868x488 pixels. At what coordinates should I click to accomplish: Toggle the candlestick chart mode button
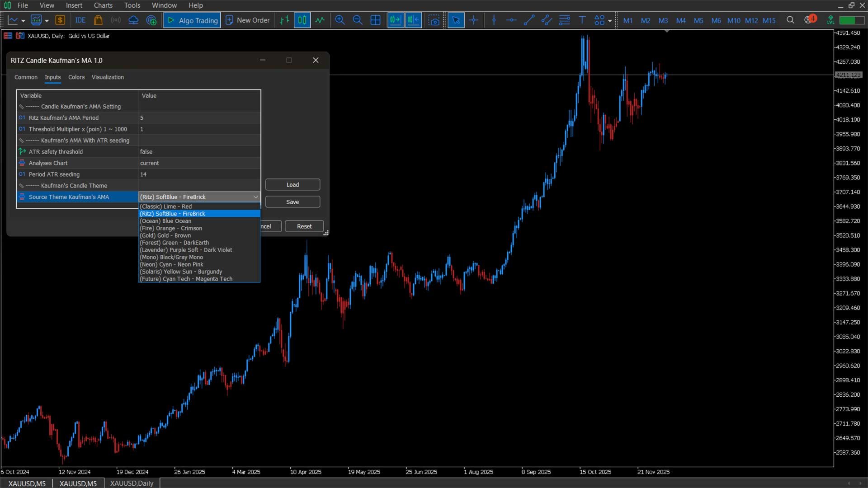click(x=302, y=20)
